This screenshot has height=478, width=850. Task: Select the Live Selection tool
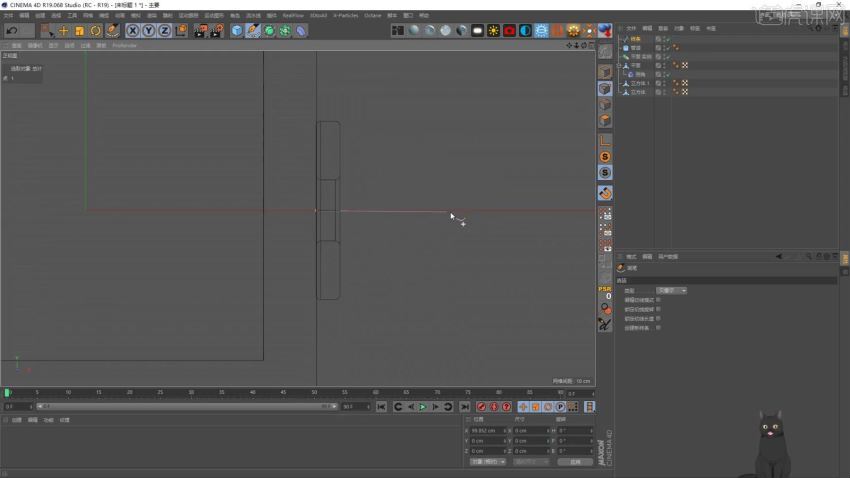47,30
